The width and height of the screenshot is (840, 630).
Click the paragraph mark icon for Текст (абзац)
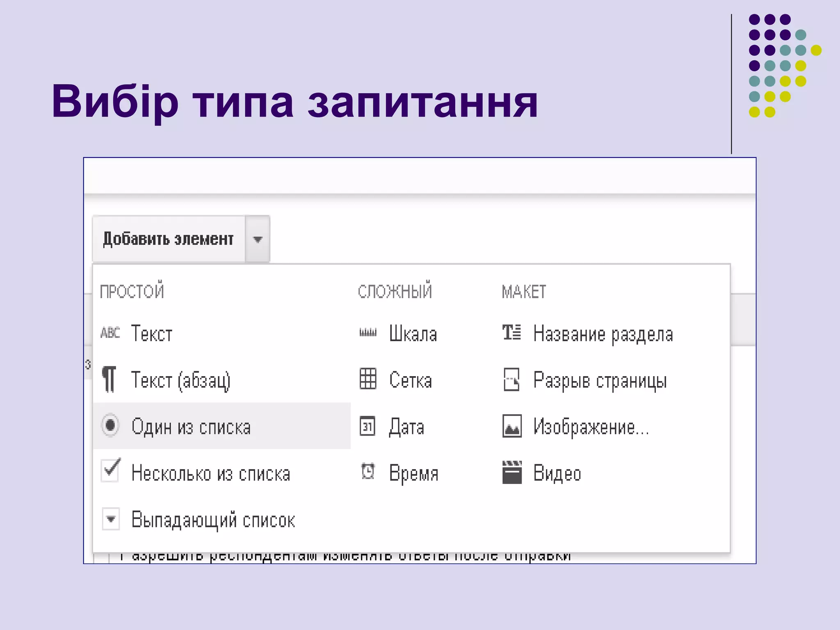coord(109,379)
